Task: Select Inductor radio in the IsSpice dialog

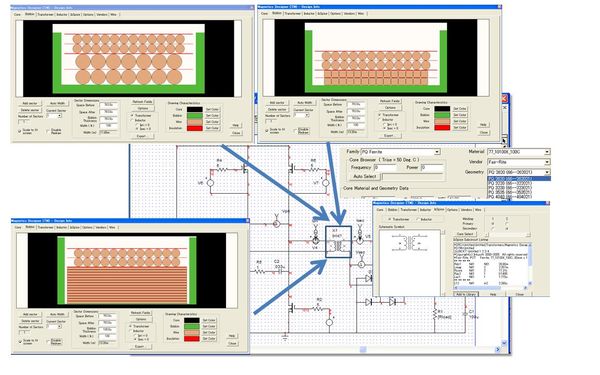Action: (424, 219)
